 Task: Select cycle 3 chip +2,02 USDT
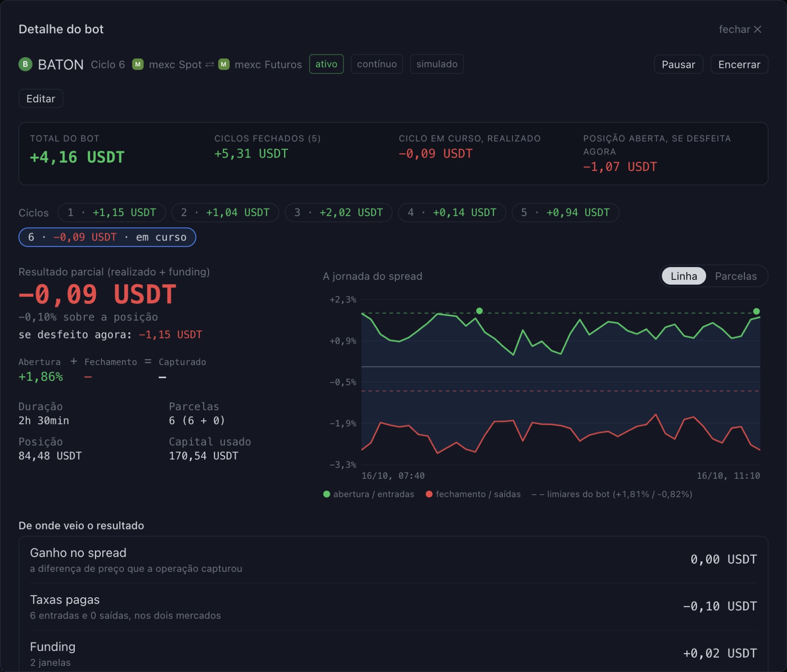coord(338,212)
